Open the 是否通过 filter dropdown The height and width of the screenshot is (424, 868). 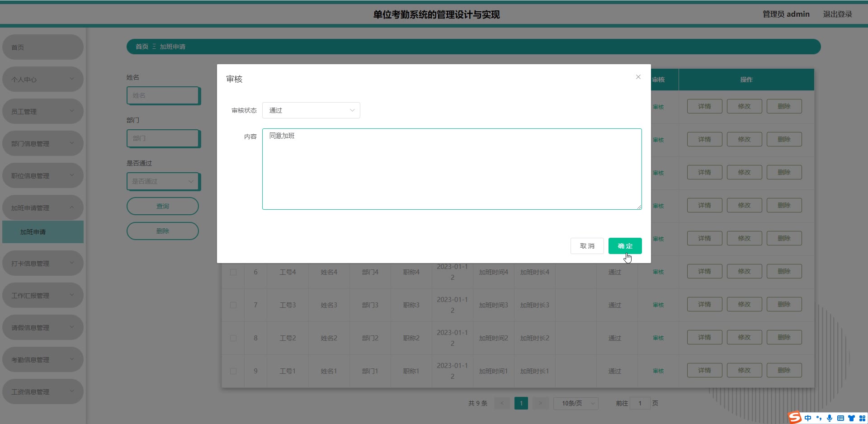pyautogui.click(x=163, y=181)
